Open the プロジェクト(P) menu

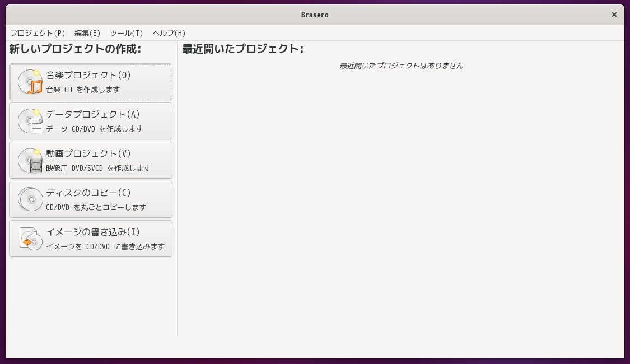38,33
